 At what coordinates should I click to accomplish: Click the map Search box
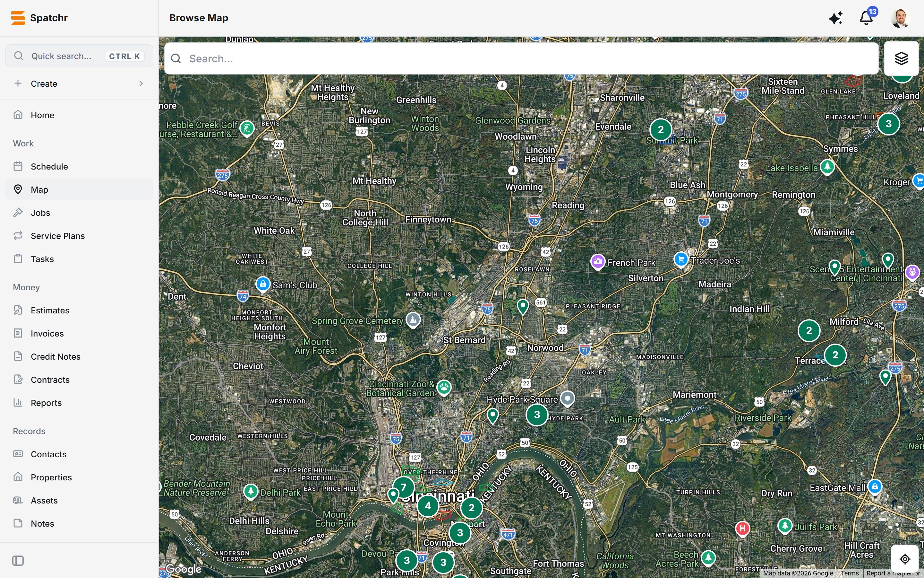tap(521, 58)
